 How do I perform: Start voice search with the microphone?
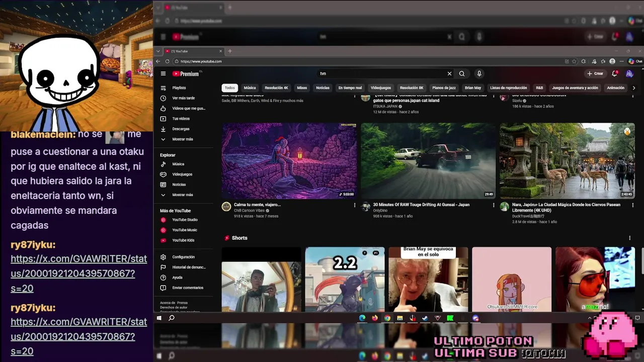point(479,73)
